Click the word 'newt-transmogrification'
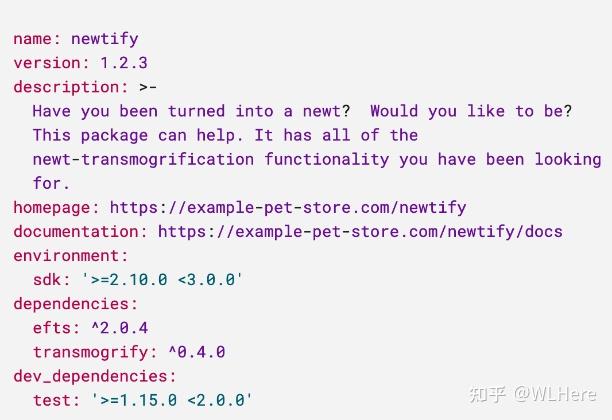The width and height of the screenshot is (612, 420). point(143,160)
